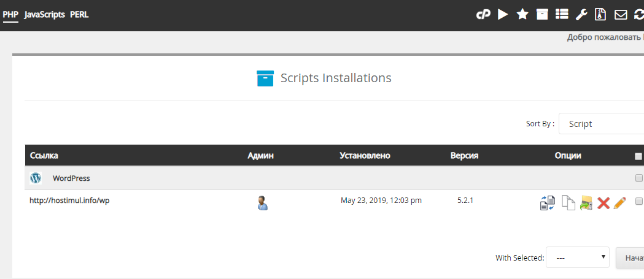Tick the checkbox for hostimul.info/wp installation
Image resolution: width=644 pixels, height=279 pixels.
[x=638, y=201]
